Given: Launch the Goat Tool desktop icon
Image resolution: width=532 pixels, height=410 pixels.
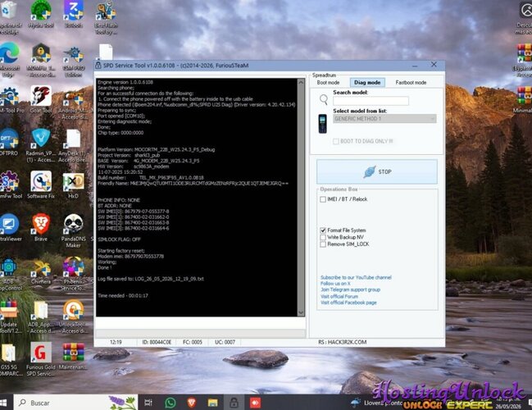Looking at the screenshot, I should [x=41, y=99].
